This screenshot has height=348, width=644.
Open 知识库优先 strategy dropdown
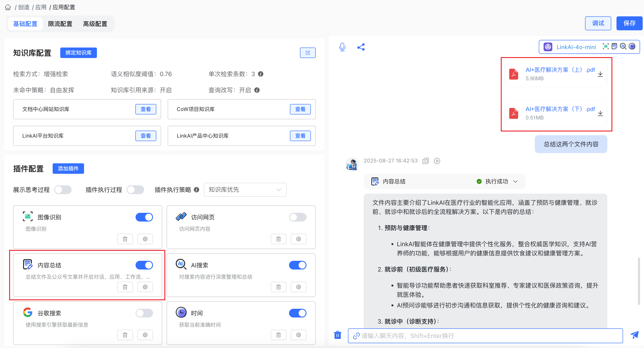pyautogui.click(x=245, y=190)
